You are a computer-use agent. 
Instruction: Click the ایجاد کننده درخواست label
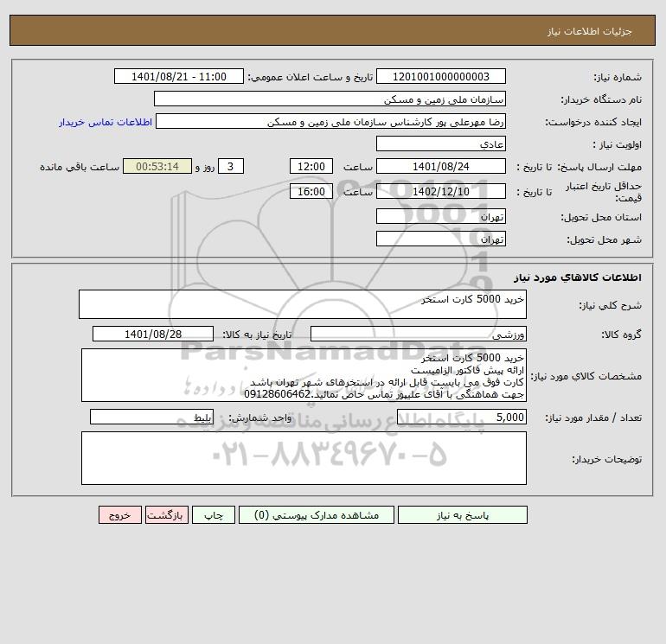click(593, 122)
